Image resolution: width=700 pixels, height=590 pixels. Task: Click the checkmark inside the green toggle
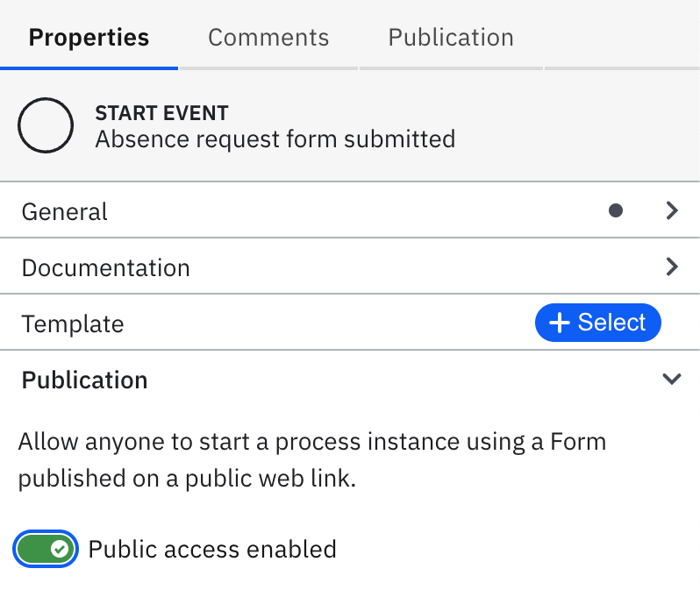tap(60, 550)
